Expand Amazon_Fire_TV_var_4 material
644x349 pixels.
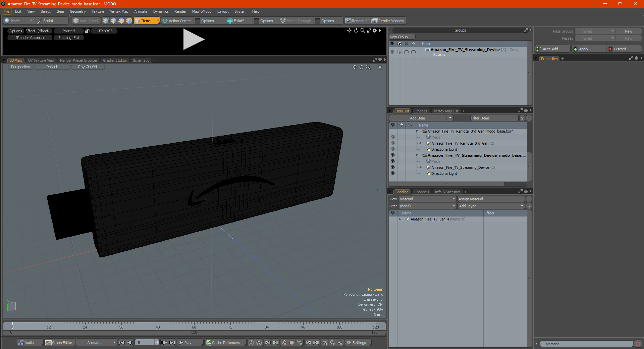pos(400,219)
